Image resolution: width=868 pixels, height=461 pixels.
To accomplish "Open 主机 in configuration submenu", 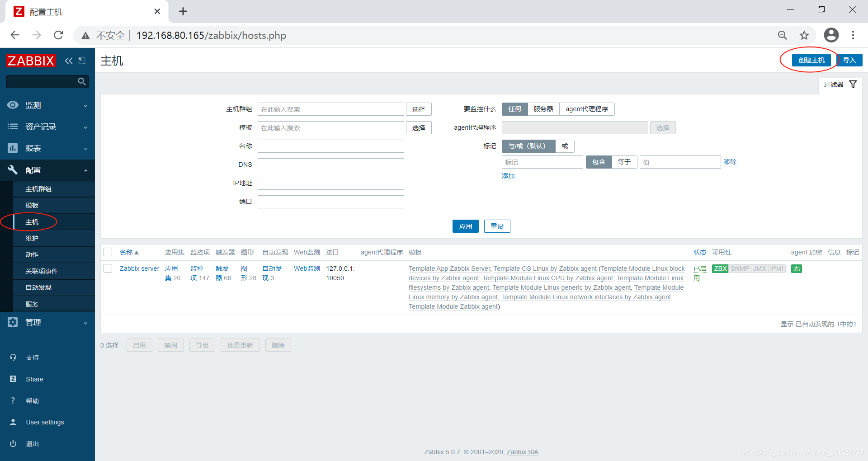I will coord(54,222).
